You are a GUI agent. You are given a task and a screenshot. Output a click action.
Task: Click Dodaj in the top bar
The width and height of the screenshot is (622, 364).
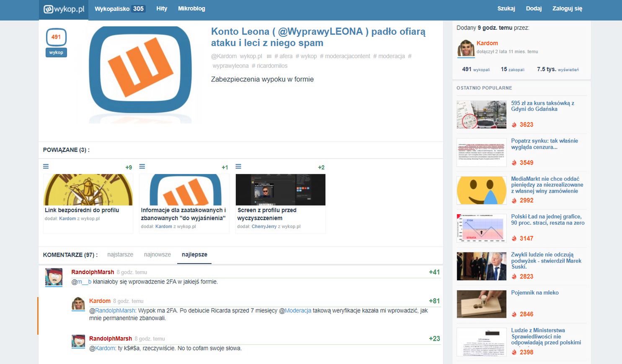pyautogui.click(x=534, y=8)
